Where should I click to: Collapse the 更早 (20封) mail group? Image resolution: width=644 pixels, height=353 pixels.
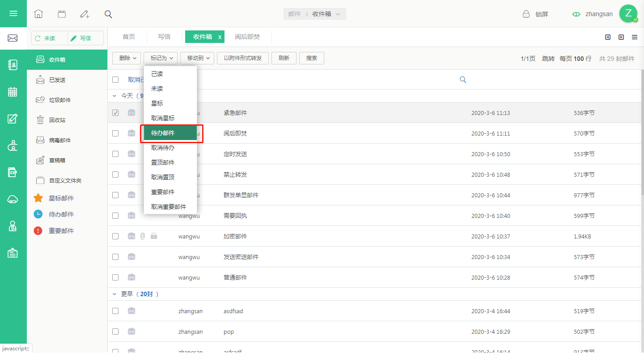(x=114, y=294)
